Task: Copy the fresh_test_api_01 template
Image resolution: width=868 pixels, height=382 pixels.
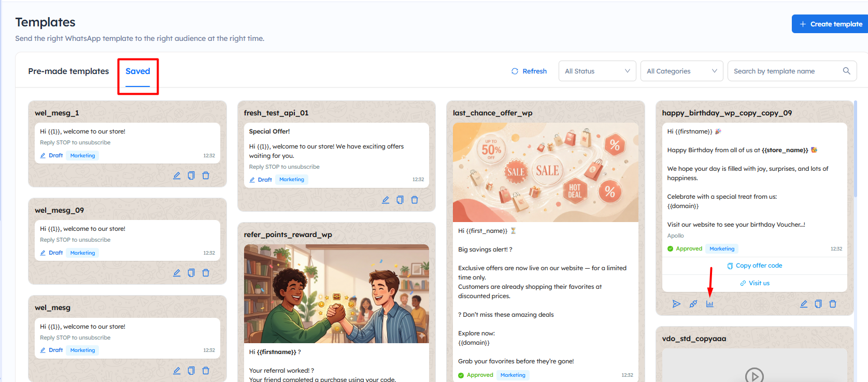Action: pyautogui.click(x=400, y=200)
